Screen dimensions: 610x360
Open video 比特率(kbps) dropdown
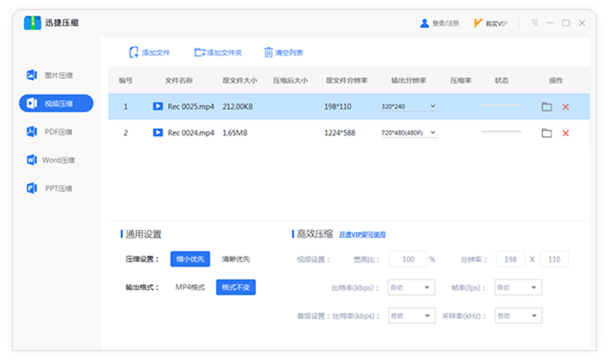(411, 288)
